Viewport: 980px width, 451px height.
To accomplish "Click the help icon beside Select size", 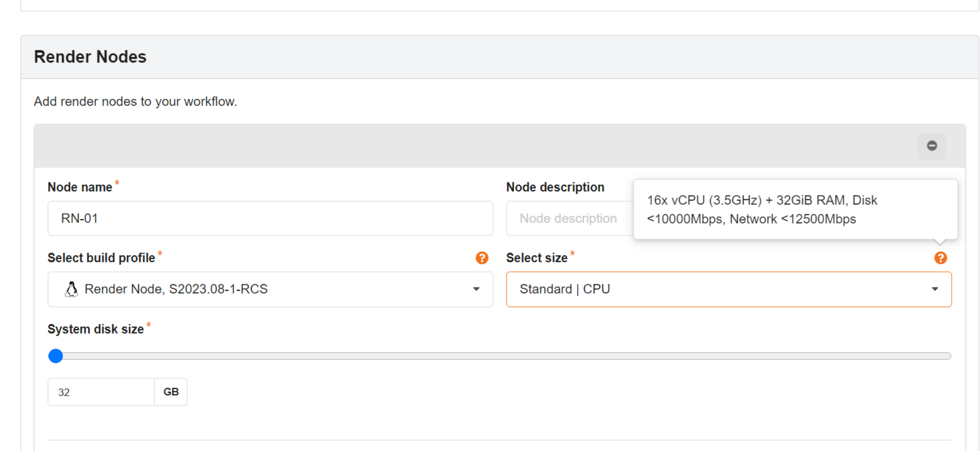I will click(940, 258).
